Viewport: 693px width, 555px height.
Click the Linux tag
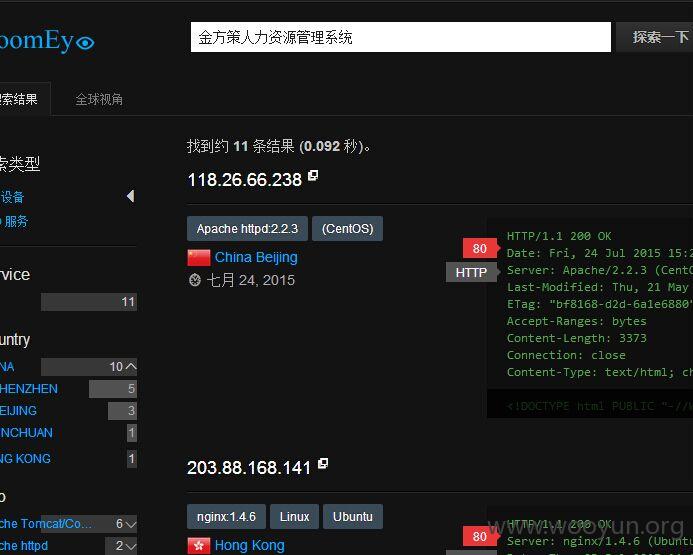coord(294,517)
